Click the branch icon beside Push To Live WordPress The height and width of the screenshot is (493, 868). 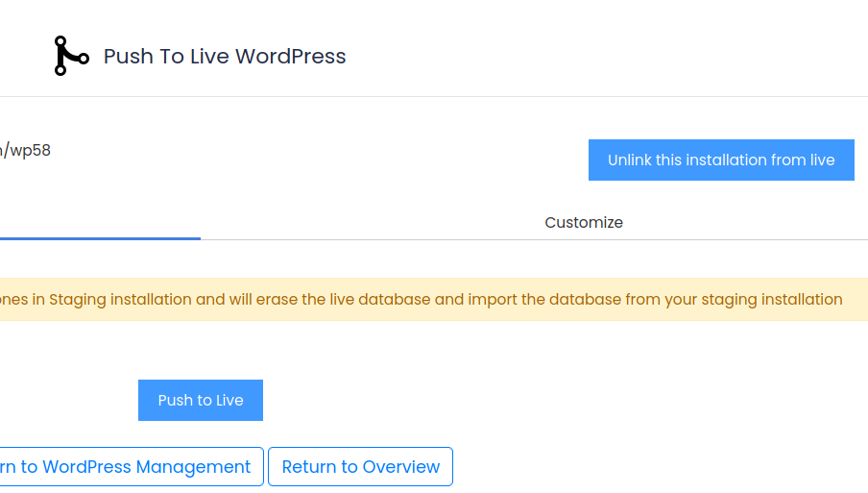71,56
